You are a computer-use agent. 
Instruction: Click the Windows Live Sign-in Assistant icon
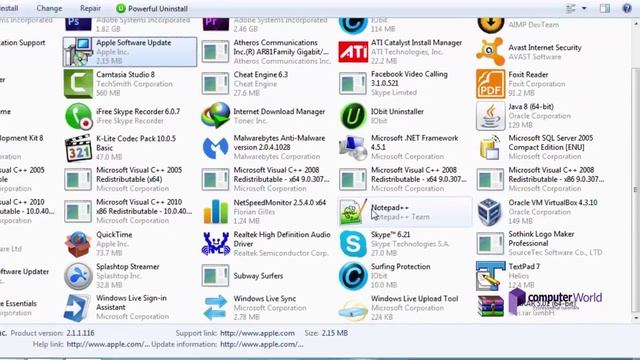click(x=77, y=308)
